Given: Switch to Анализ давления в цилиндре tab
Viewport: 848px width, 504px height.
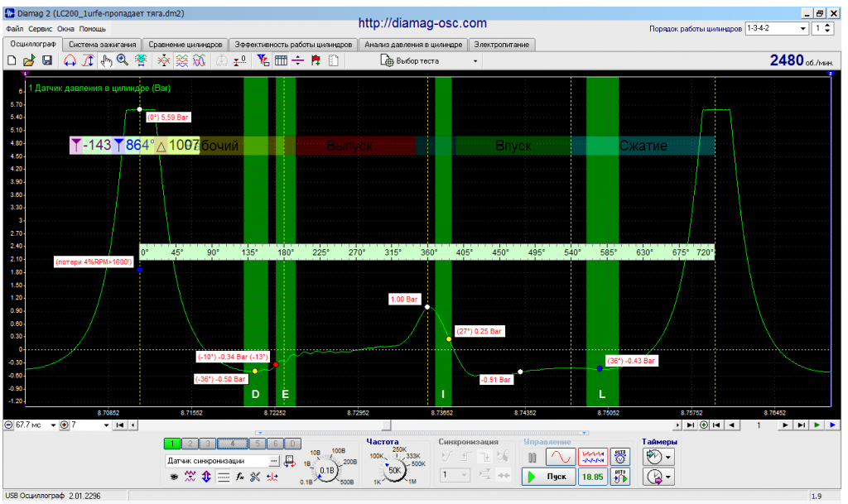Looking at the screenshot, I should 413,45.
